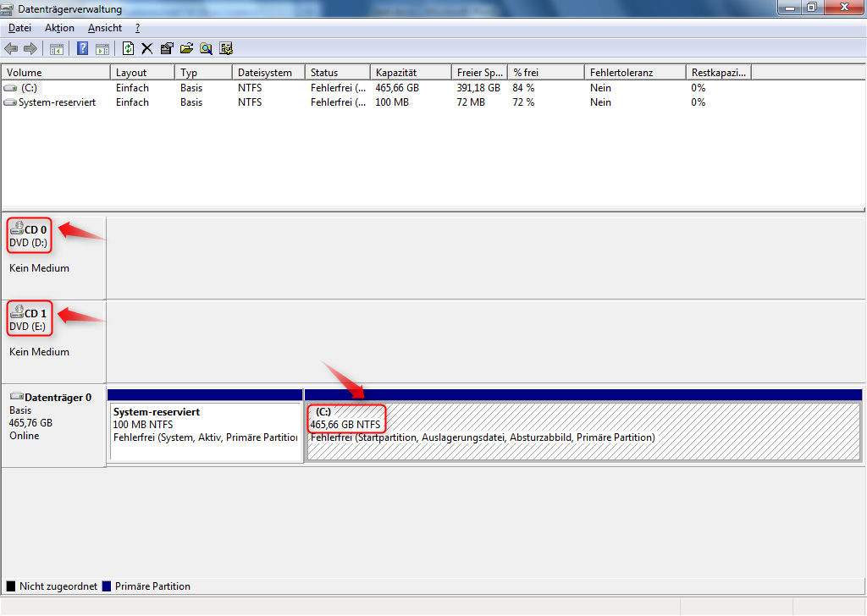Click the settings list icon at toolbar end
Image resolution: width=867 pixels, height=616 pixels.
pyautogui.click(x=226, y=48)
